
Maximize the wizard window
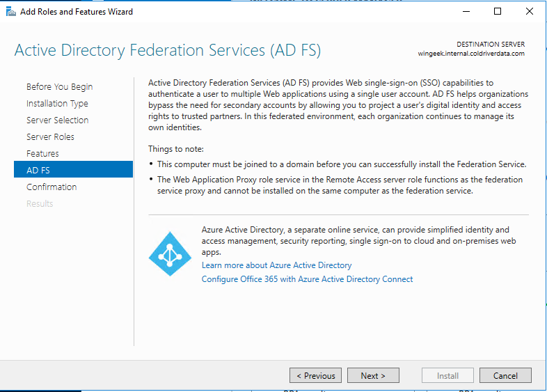point(498,11)
